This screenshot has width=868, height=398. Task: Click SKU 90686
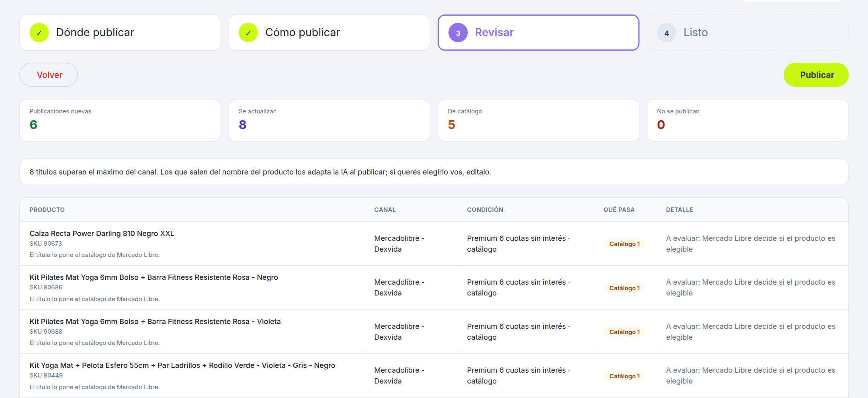(46, 287)
